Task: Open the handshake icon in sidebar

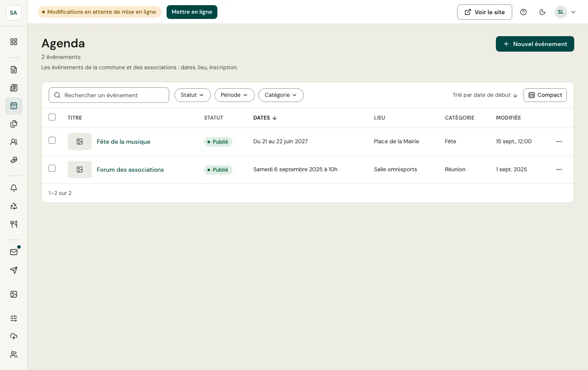Action: (14, 160)
